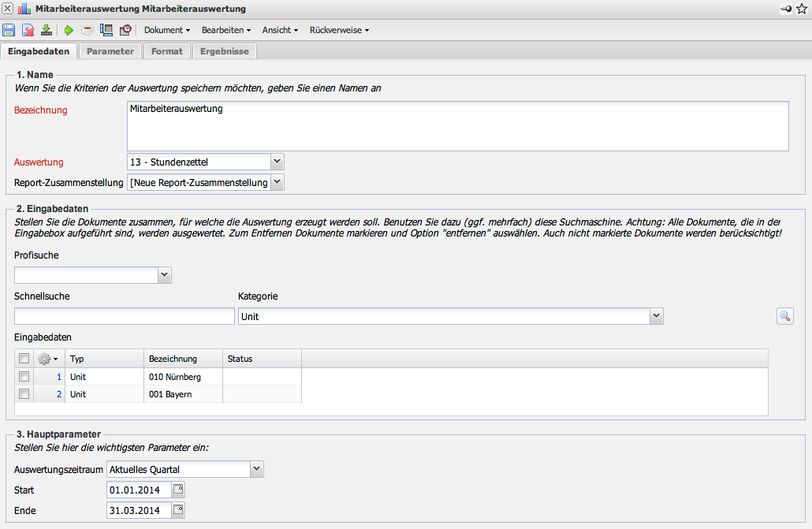This screenshot has height=529, width=812.
Task: Click the blue floppy disk save icon
Action: [9, 30]
